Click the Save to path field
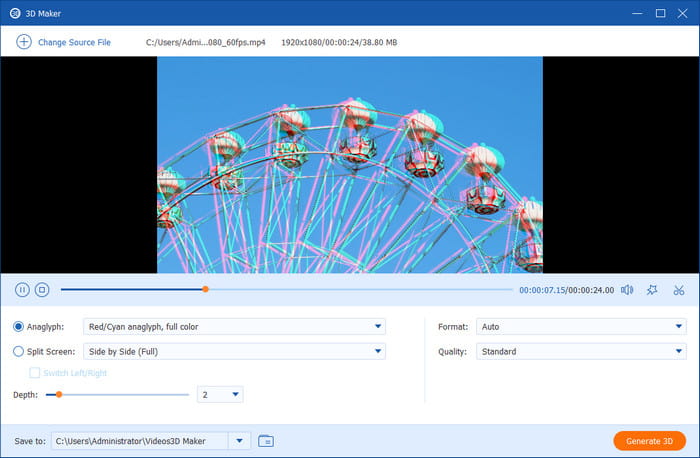 (140, 441)
